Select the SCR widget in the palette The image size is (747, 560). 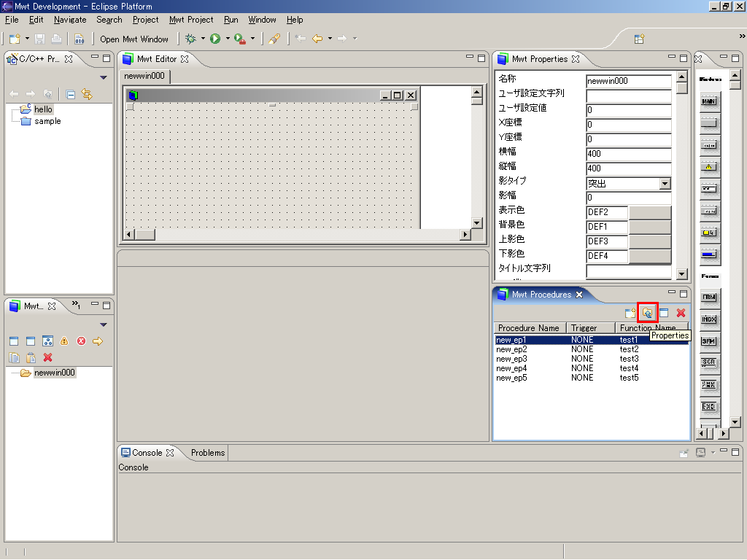[x=709, y=362]
